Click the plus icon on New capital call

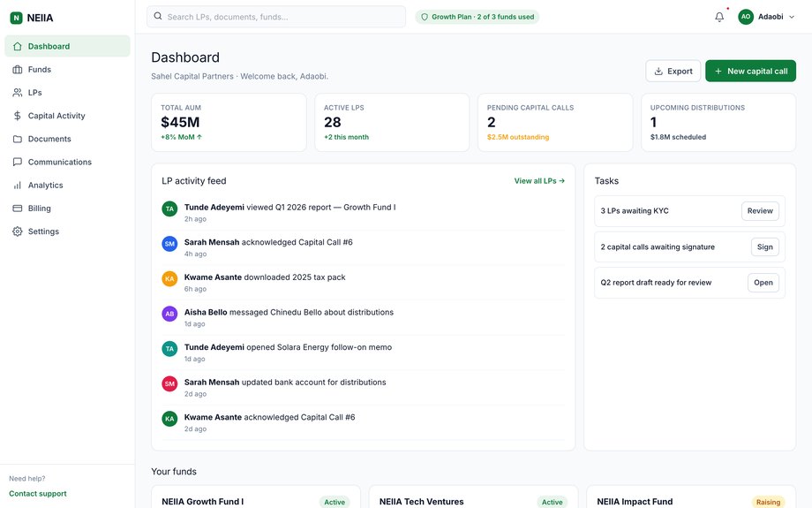pos(718,71)
